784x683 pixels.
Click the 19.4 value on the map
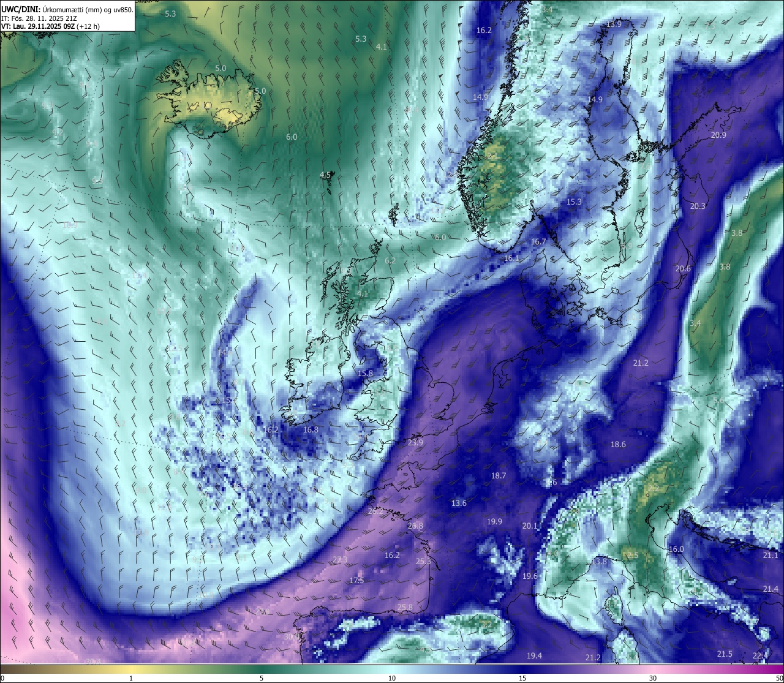point(534,655)
